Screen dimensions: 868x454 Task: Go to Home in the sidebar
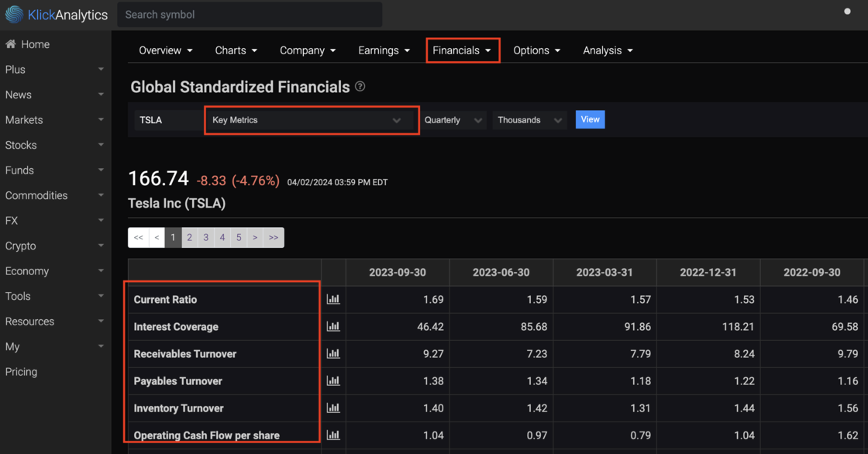click(x=28, y=44)
